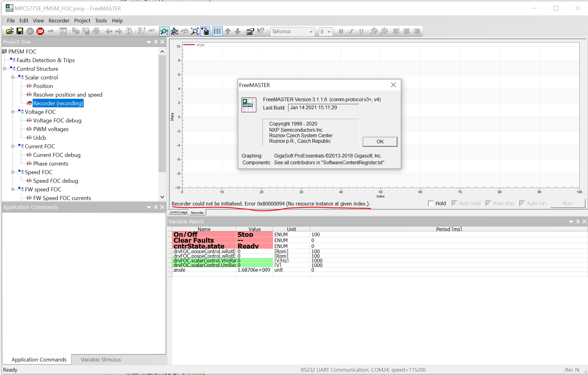
Task: Select the Recorder (recording) tree item
Action: [58, 103]
